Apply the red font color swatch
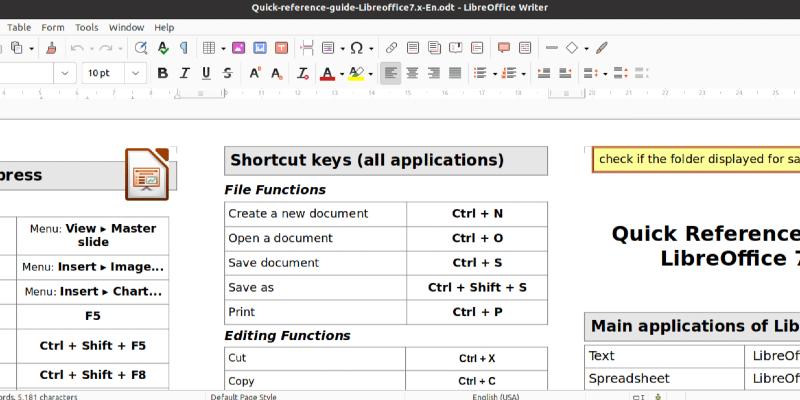 [327, 73]
